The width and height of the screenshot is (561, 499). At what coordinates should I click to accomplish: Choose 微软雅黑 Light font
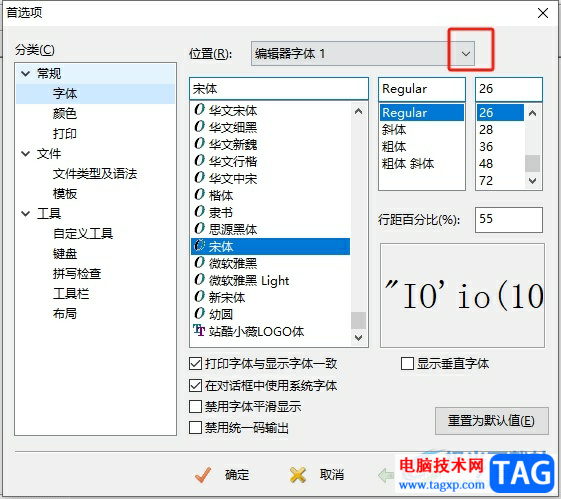tap(249, 280)
